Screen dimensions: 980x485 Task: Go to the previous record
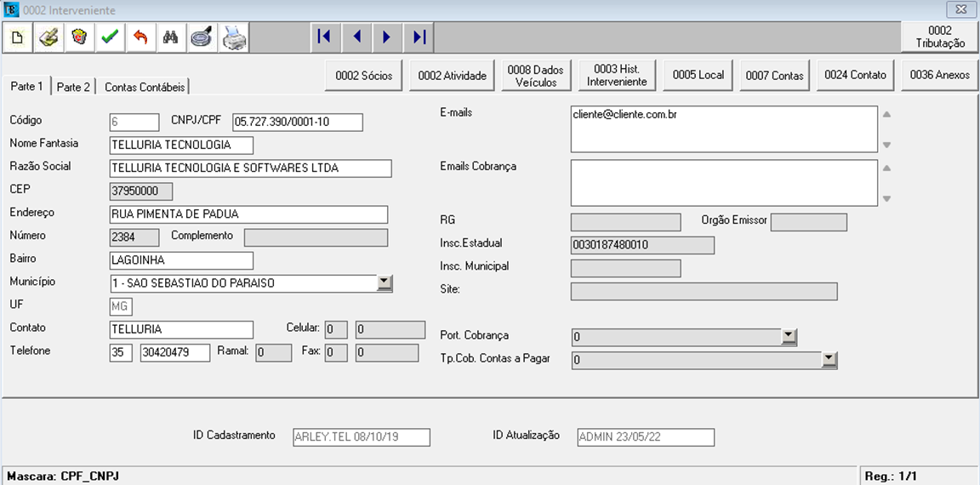(357, 37)
